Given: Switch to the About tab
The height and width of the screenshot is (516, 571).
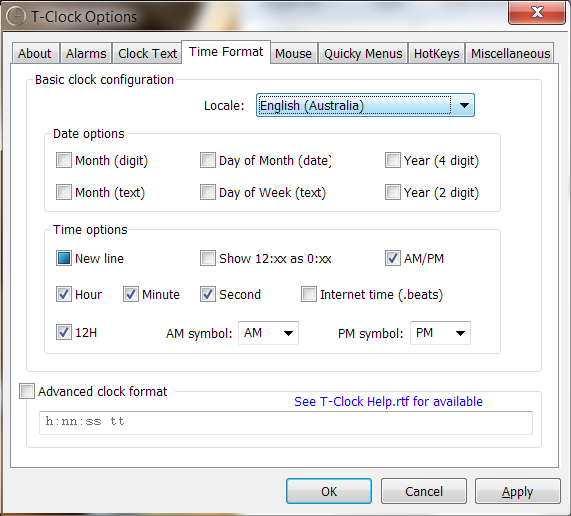Looking at the screenshot, I should pos(35,54).
